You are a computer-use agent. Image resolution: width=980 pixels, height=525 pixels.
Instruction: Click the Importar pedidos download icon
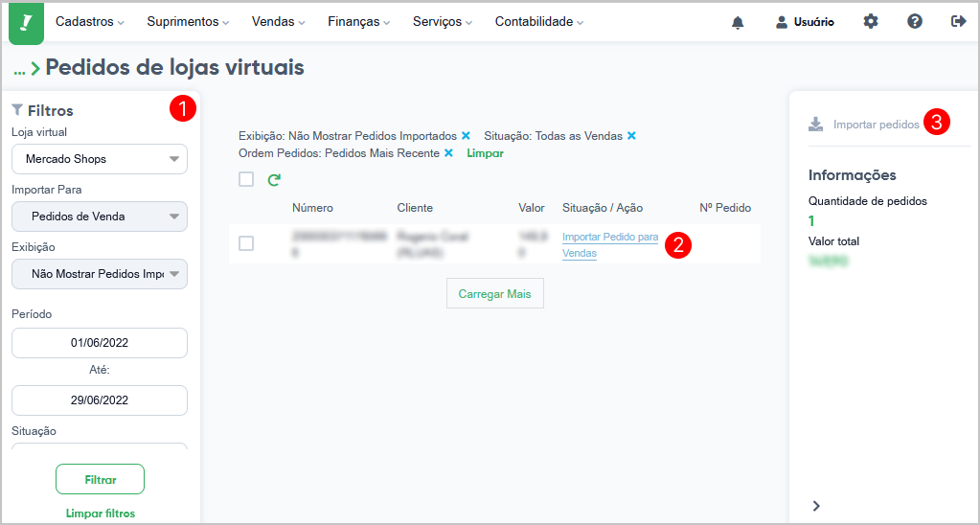815,125
